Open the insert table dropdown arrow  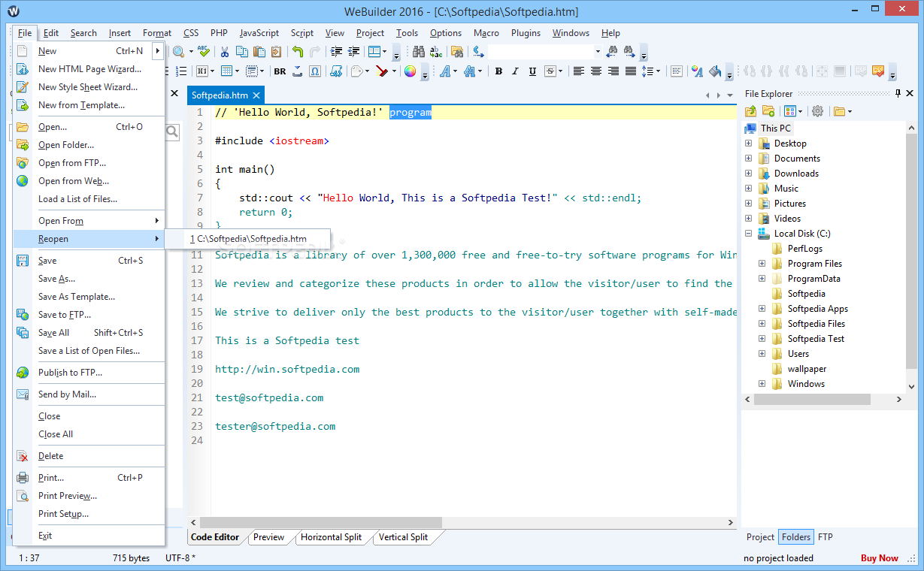pos(237,71)
